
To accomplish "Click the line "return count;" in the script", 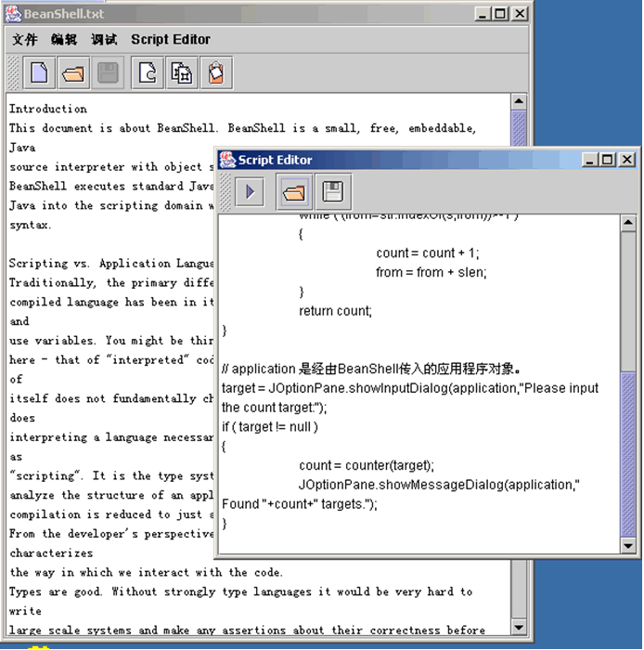I will tap(336, 311).
